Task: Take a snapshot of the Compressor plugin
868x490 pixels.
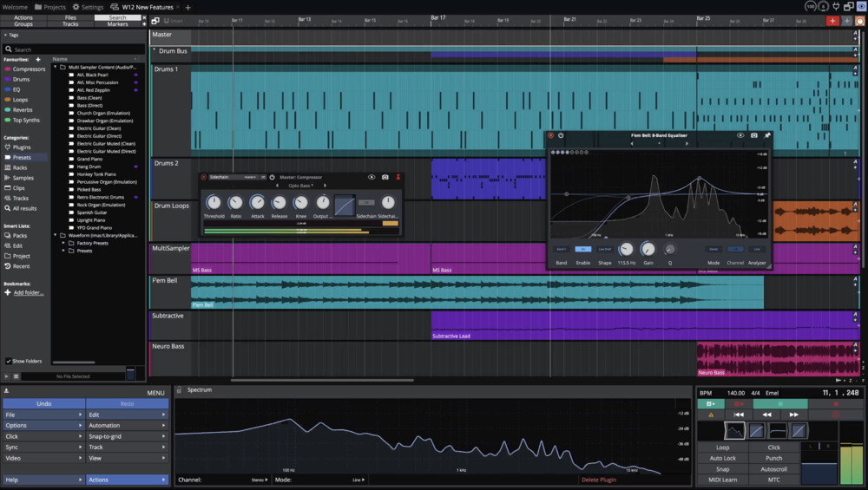Action: pos(385,177)
